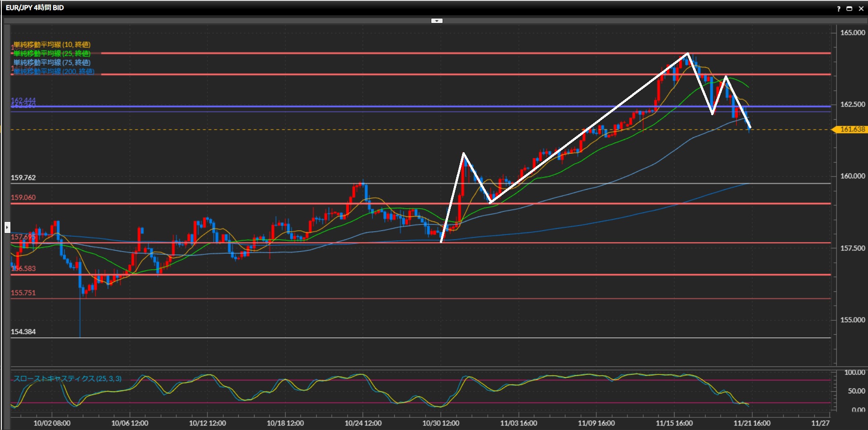Click the current price tag 161.638

(852, 130)
